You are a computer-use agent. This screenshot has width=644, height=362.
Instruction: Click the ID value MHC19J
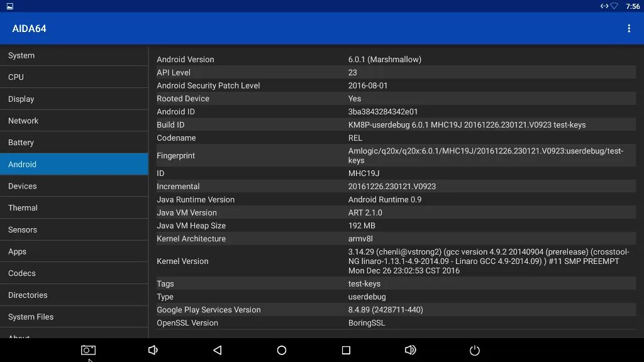pos(364,173)
